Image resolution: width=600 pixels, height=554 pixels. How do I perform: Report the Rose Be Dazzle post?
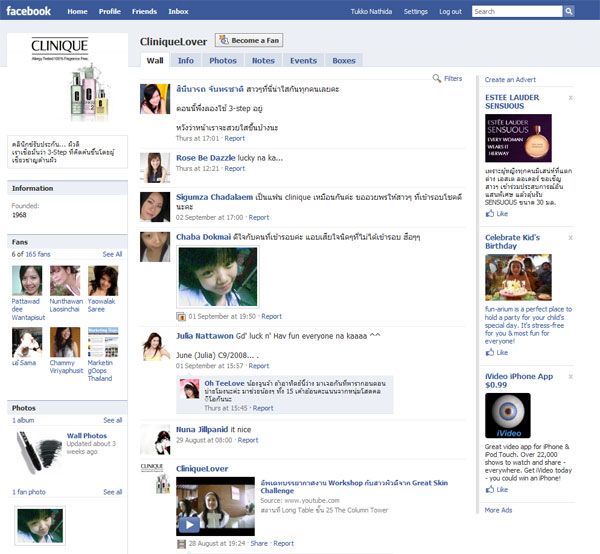(x=235, y=168)
